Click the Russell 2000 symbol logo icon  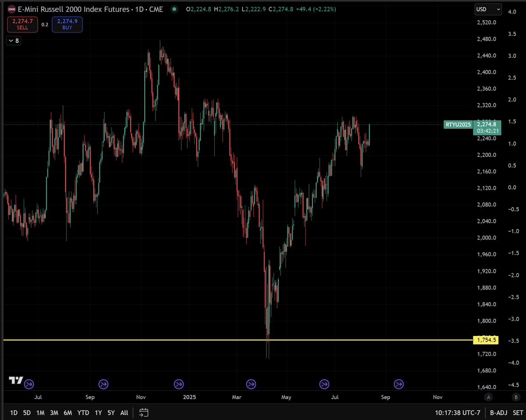coord(12,9)
